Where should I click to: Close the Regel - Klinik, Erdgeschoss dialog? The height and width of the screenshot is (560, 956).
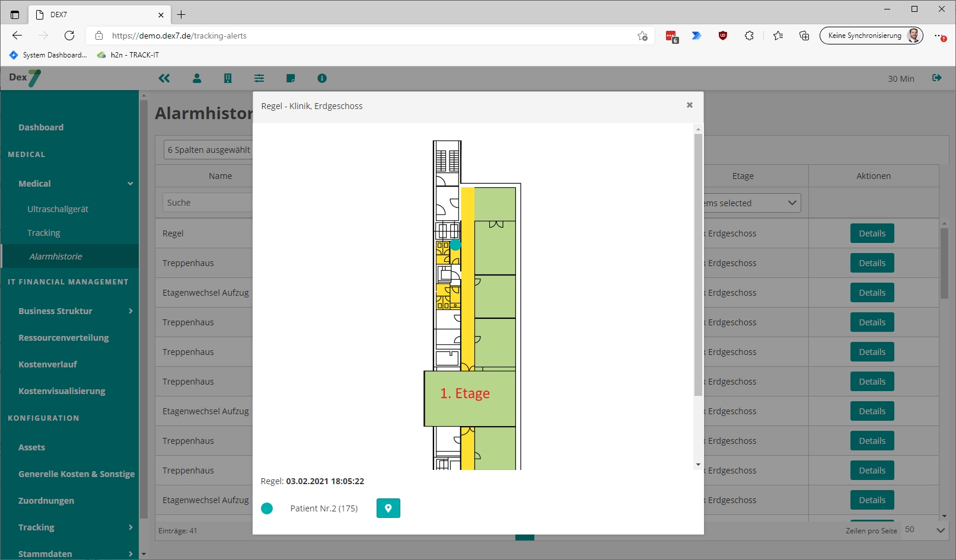(690, 105)
